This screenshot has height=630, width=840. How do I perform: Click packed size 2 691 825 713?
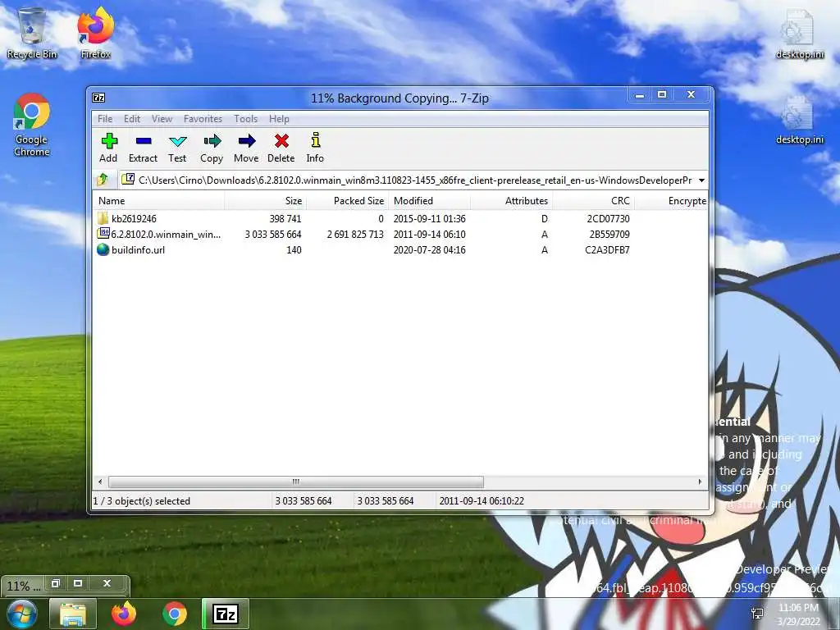tap(355, 234)
